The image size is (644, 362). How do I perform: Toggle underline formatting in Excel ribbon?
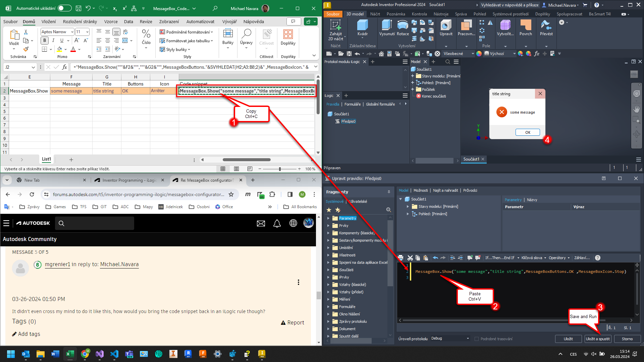[62, 40]
